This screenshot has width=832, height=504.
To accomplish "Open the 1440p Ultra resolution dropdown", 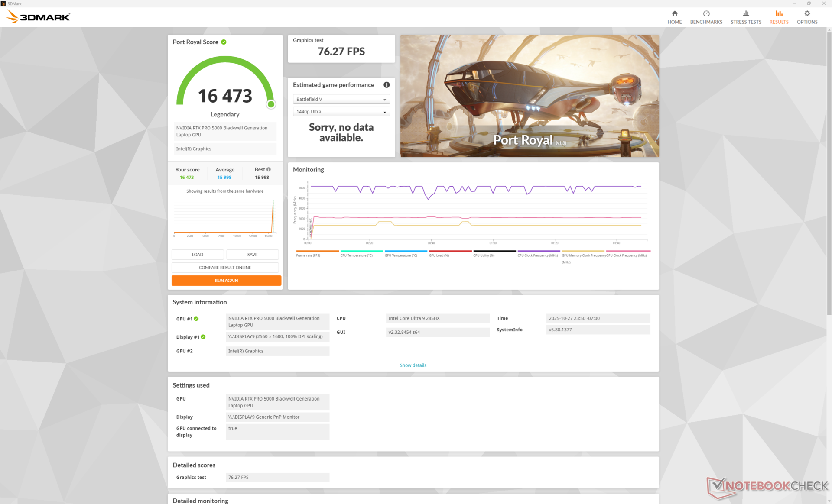I will (341, 112).
